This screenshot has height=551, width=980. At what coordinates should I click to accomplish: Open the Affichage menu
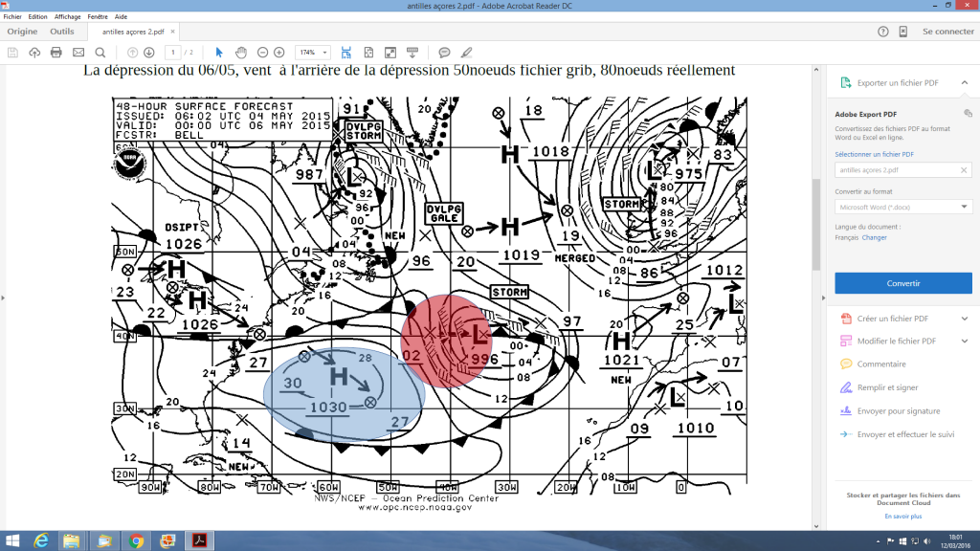click(x=68, y=17)
